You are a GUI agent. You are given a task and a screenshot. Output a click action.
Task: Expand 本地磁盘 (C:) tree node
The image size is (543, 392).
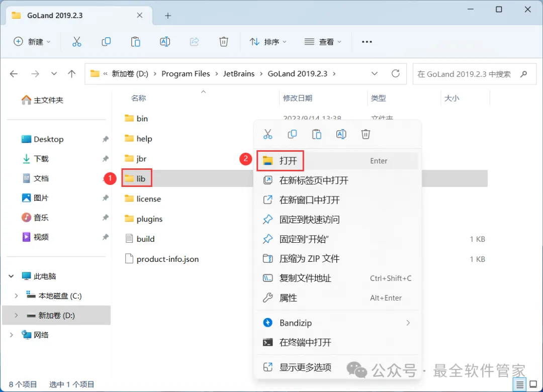click(16, 296)
